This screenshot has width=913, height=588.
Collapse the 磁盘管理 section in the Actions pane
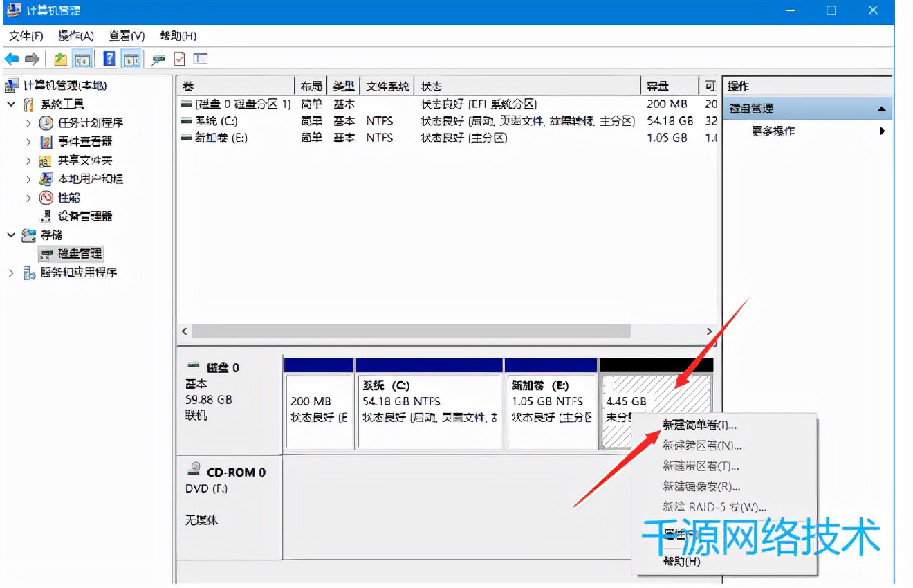(883, 109)
